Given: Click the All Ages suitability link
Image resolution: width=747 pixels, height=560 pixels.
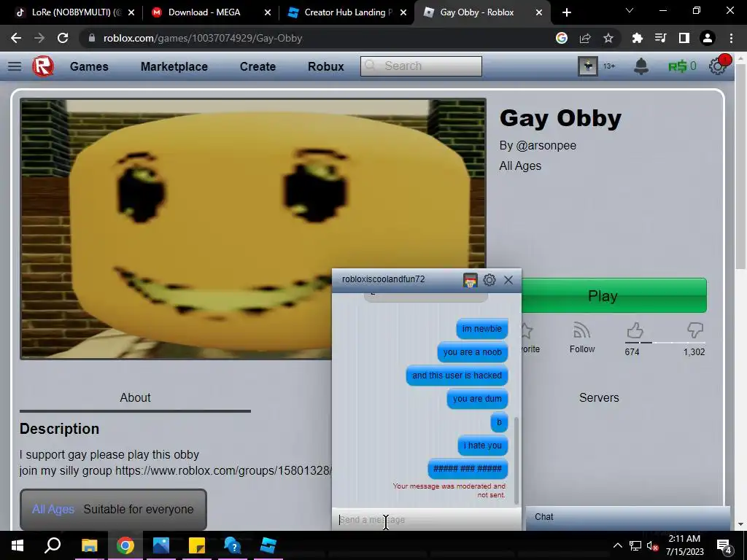Looking at the screenshot, I should [x=53, y=509].
